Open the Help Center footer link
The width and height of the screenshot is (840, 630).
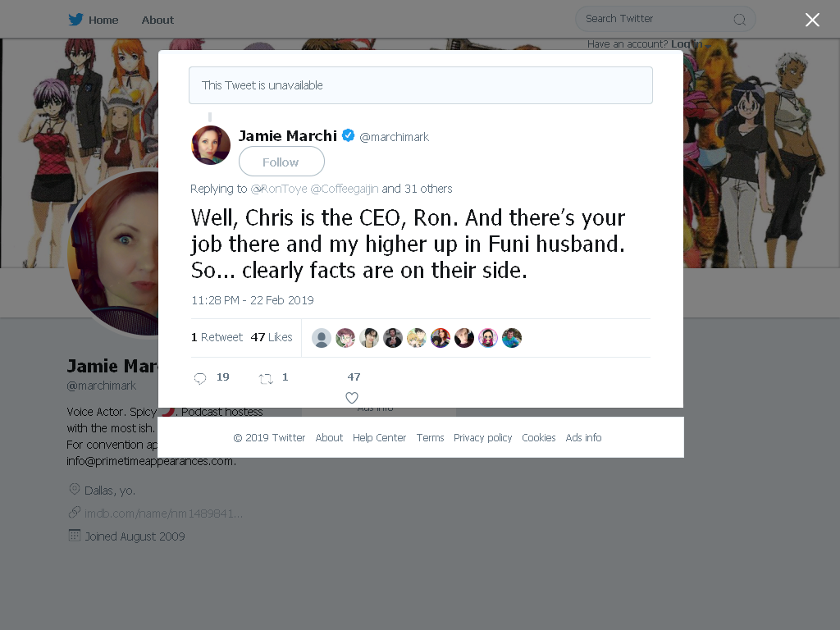[379, 438]
